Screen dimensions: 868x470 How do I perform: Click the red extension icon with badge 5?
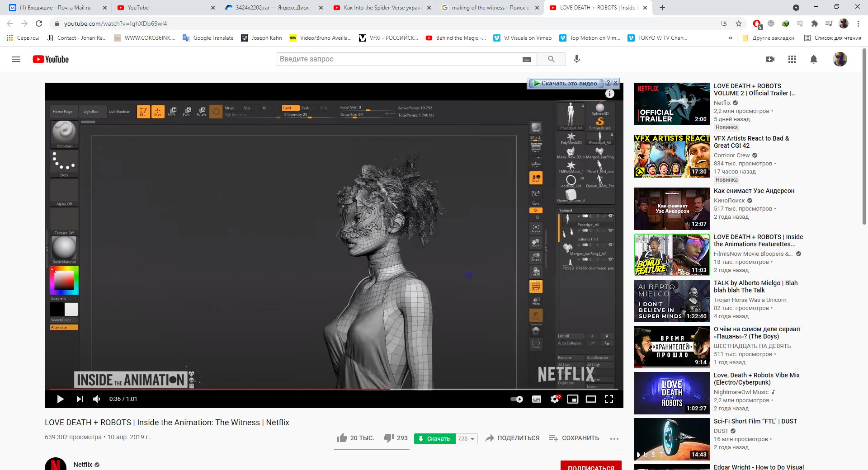(757, 24)
